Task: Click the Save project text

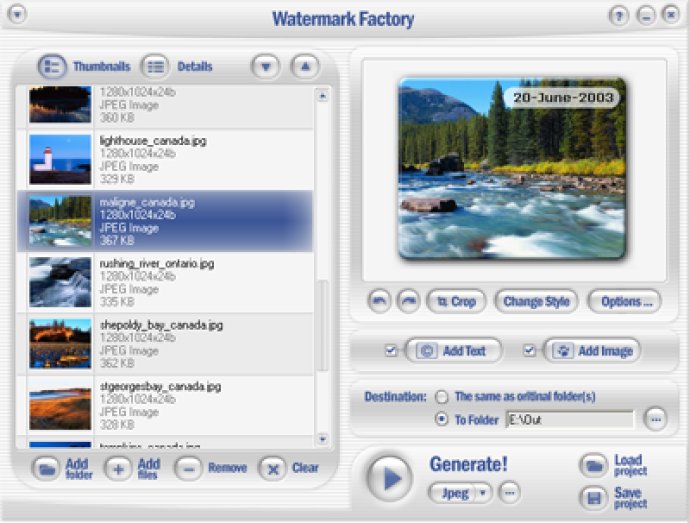Action: click(x=631, y=498)
